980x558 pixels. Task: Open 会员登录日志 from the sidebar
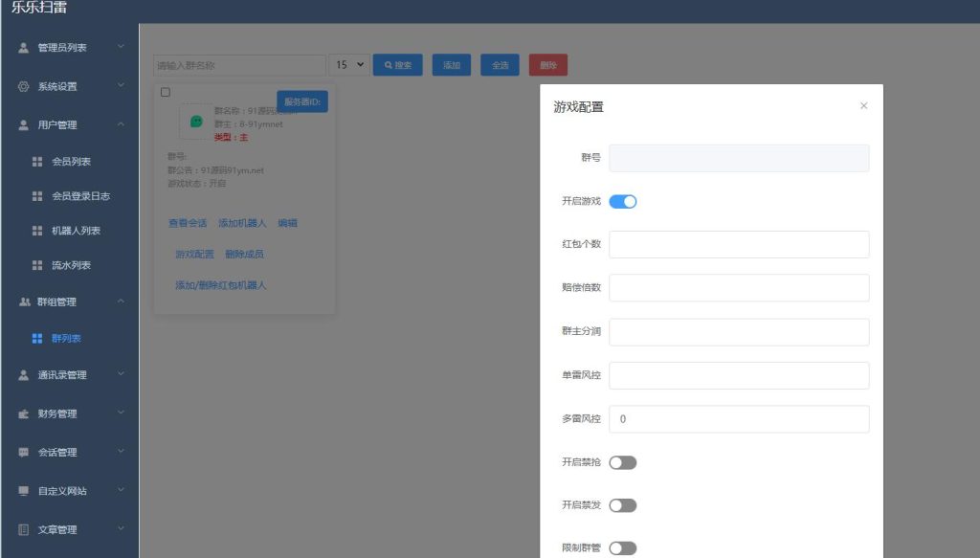point(72,195)
